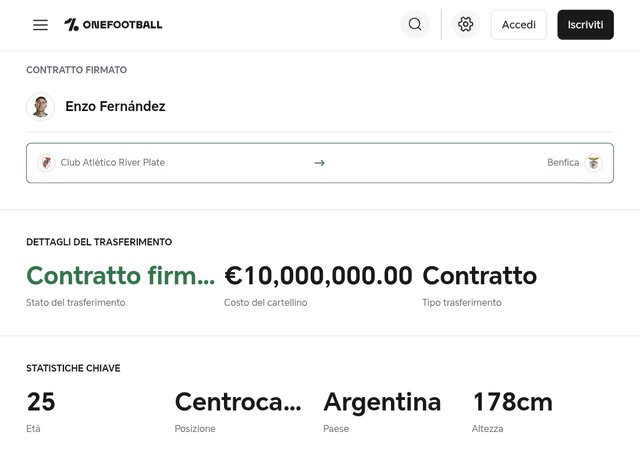
Task: Click the truncated Centrocampista position value
Action: pyautogui.click(x=237, y=402)
